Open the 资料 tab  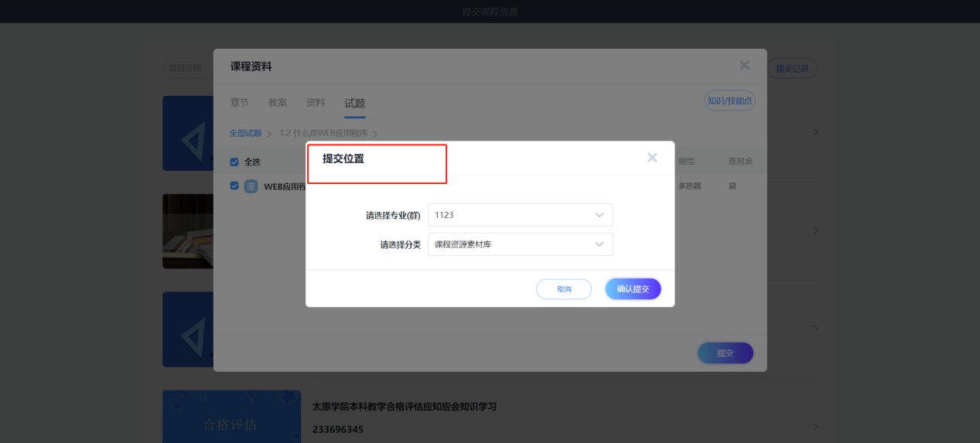[x=316, y=103]
